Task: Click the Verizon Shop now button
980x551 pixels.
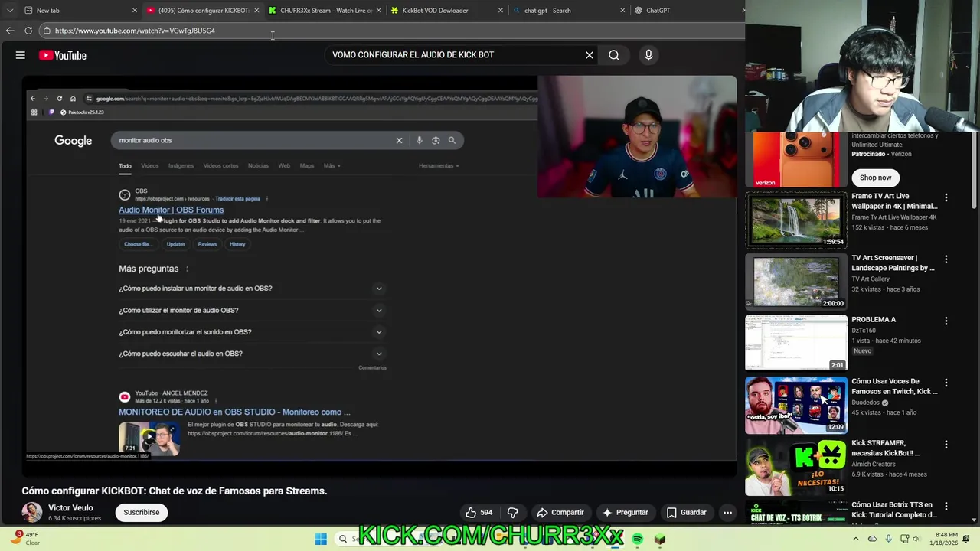Action: (875, 178)
